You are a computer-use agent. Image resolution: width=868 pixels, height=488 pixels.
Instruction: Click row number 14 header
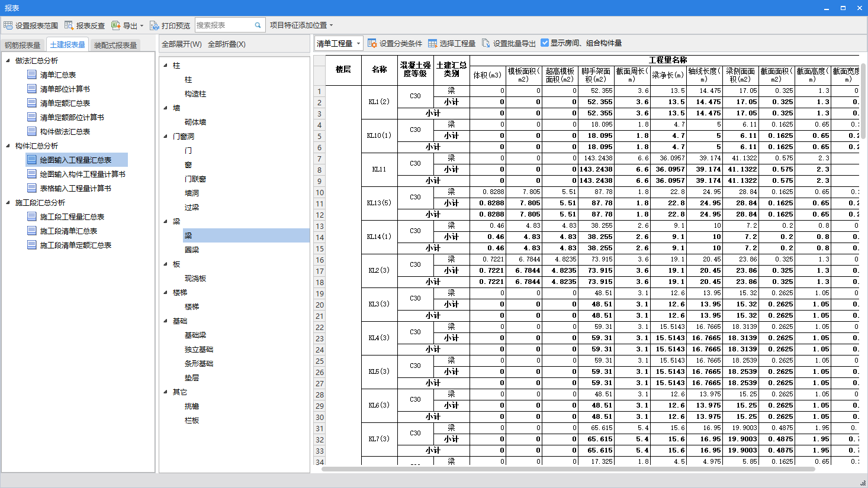[320, 237]
